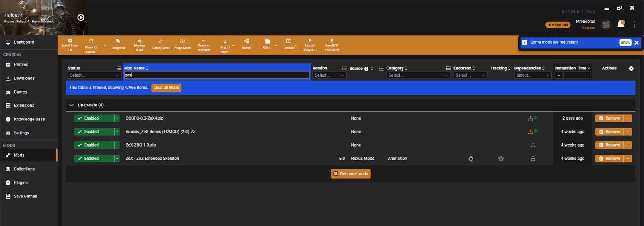
Task: Reset to manifest toolbar button
Action: 204,45
